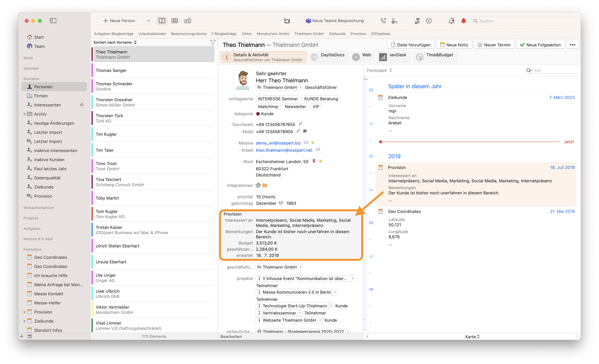Open Team in the sidebar
The image size is (599, 364).
39,46
